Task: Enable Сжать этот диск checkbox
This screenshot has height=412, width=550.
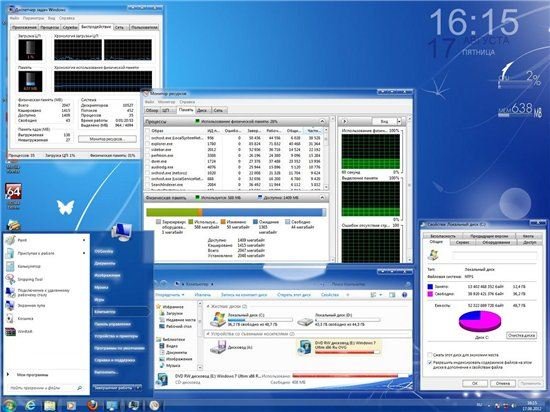Action: pos(430,355)
